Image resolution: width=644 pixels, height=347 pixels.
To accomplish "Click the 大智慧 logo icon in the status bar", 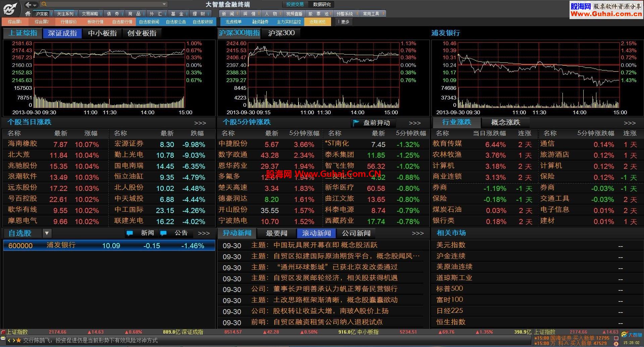I will [631, 334].
